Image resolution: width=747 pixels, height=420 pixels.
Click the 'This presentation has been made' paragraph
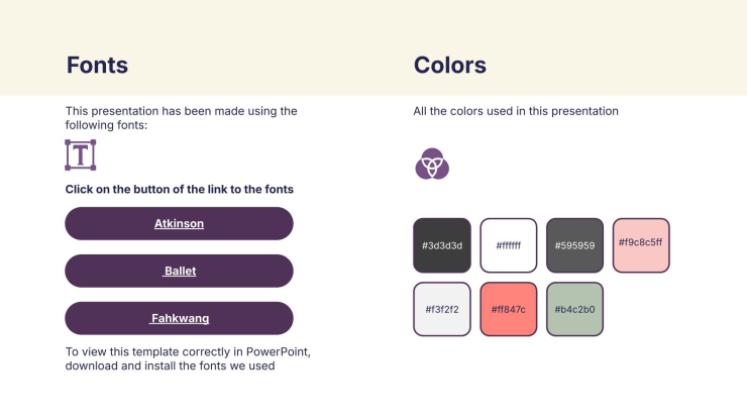click(x=181, y=117)
